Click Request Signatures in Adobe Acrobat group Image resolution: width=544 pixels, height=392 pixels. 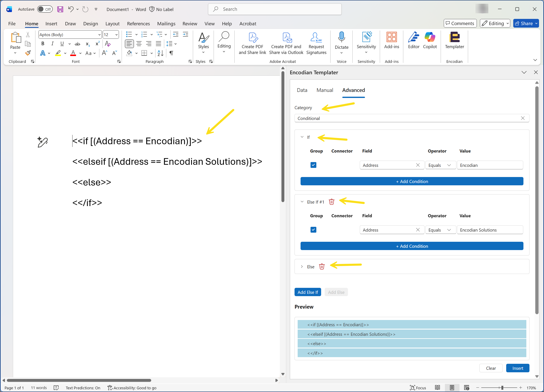pyautogui.click(x=316, y=43)
